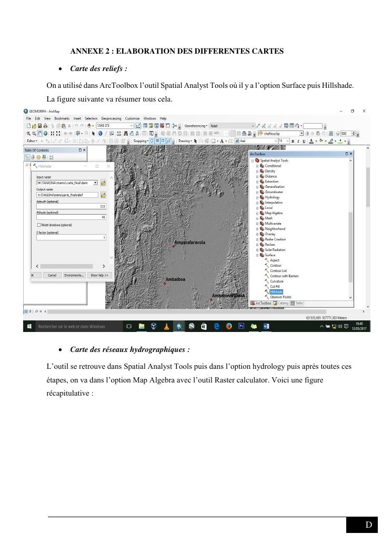This screenshot has height=554, width=392.
Task: Click the Identify tool icon
Action: (100, 134)
